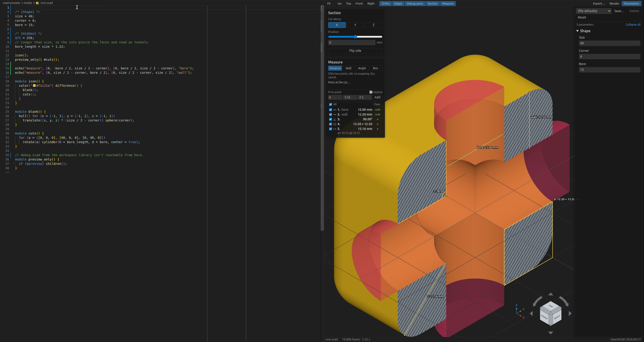The height and width of the screenshot is (342, 644).
Task: Click the curved counter-clockwise roll arrow by the view cube
Action: point(538,301)
